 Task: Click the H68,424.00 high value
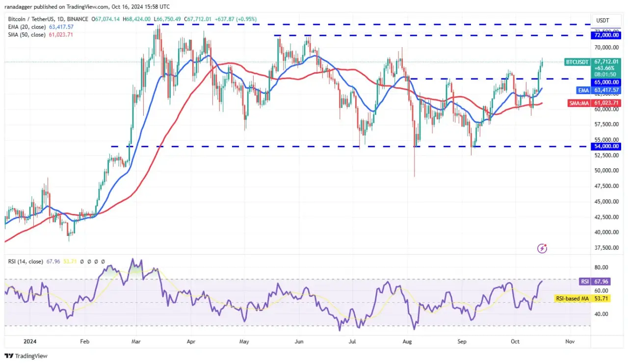tap(137, 19)
